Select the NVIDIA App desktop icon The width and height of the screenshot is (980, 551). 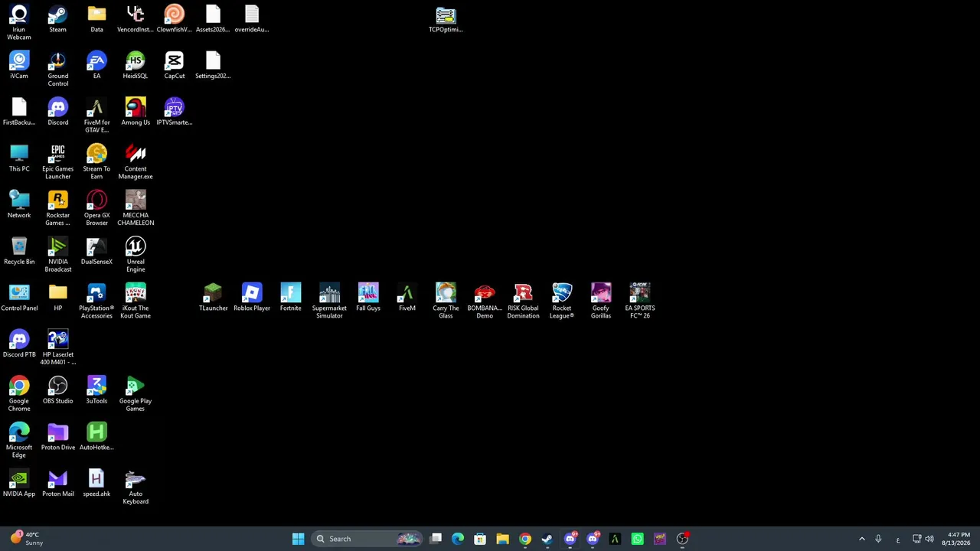click(19, 484)
